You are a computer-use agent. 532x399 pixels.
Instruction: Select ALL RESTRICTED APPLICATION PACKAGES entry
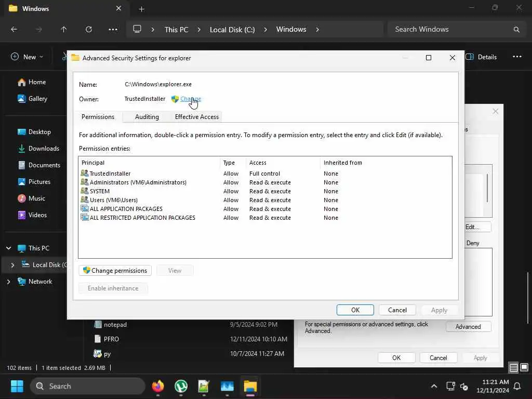264,218
